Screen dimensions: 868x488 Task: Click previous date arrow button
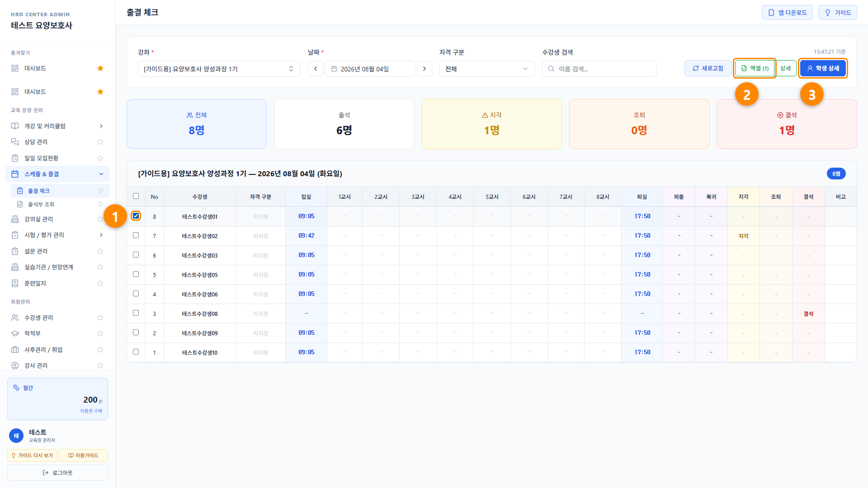(x=316, y=69)
